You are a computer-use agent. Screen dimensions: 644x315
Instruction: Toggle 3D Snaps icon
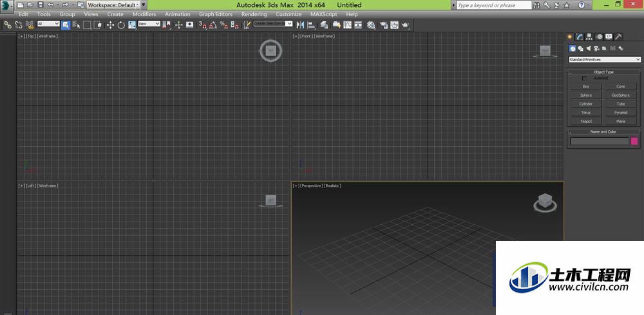203,25
